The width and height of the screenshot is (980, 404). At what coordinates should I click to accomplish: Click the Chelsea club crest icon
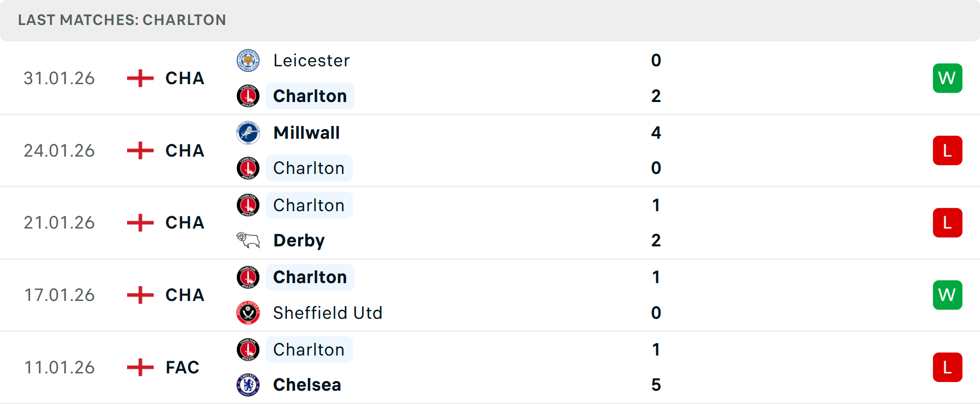tap(248, 385)
